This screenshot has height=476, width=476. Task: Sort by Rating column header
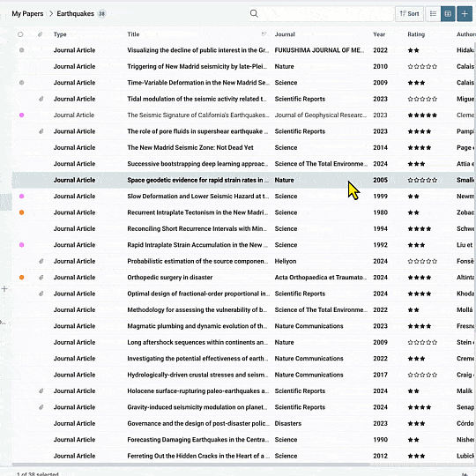coord(416,34)
